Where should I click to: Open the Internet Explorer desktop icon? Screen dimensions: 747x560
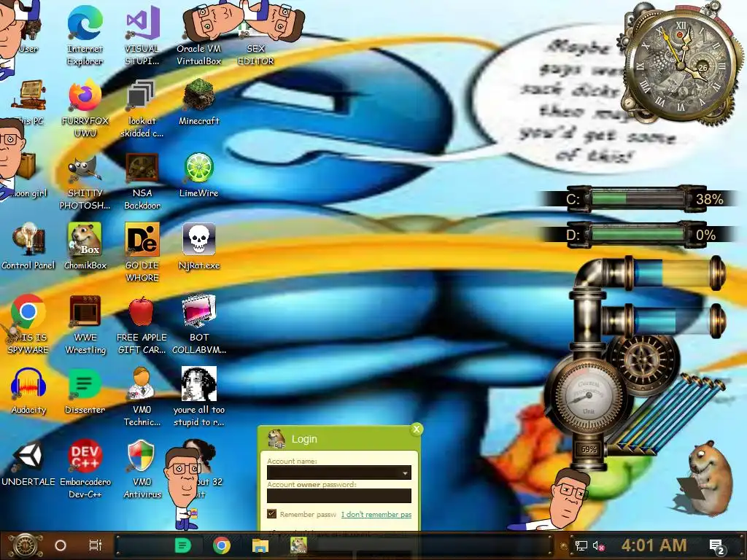[x=85, y=36]
